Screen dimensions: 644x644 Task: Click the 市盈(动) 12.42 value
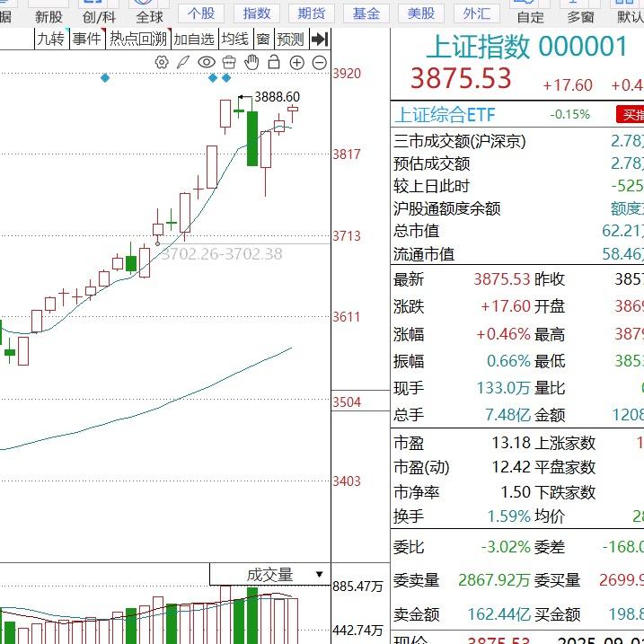click(x=511, y=467)
